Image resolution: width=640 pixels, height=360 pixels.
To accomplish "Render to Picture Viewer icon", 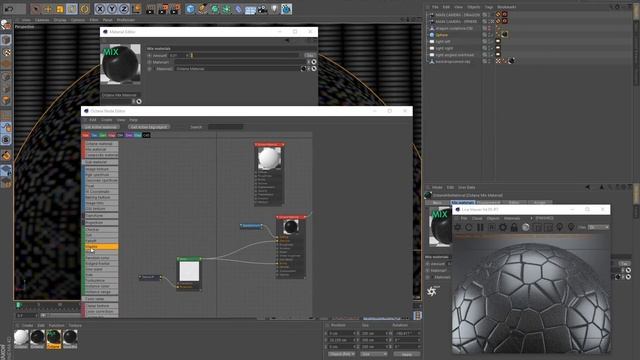I will click(x=163, y=9).
